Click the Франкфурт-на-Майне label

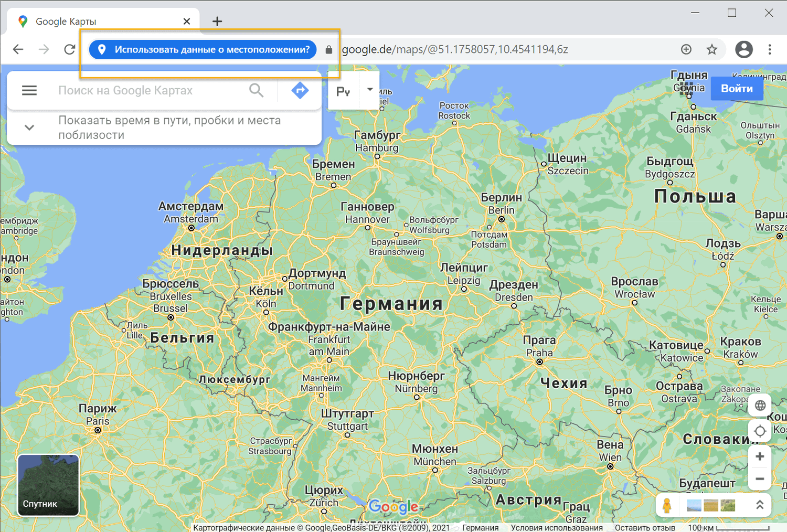point(329,327)
